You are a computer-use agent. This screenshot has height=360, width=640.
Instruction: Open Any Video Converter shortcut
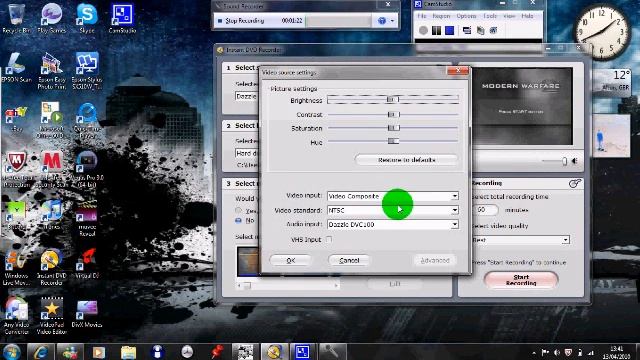coord(16,316)
